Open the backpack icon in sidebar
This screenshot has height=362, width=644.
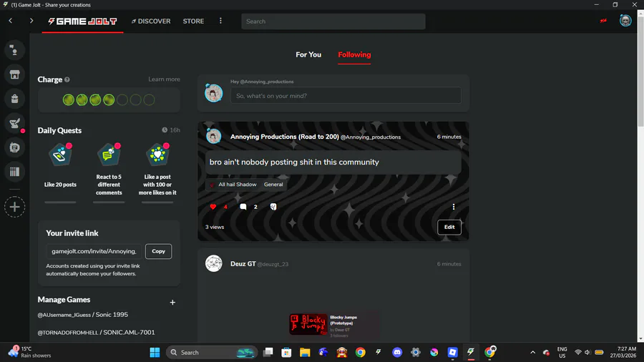pos(14,99)
